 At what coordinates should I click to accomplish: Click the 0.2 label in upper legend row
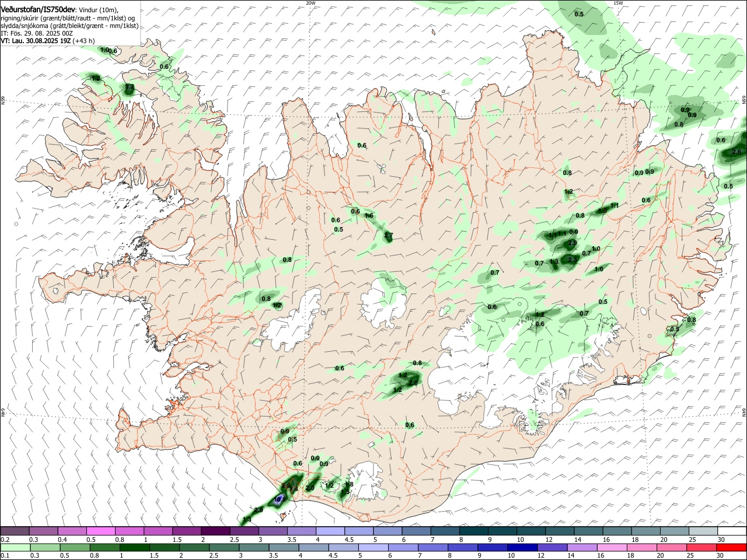click(5, 540)
